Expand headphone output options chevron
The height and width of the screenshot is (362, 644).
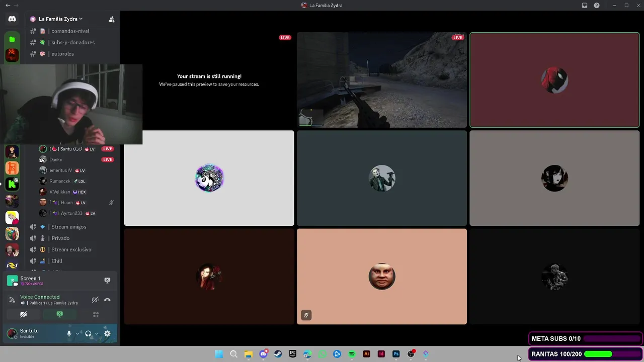coord(96,333)
